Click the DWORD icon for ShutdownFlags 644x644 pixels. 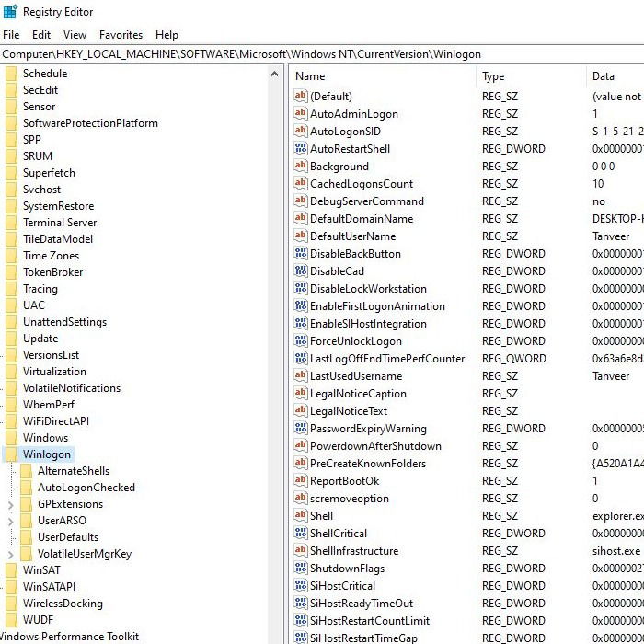(x=301, y=568)
